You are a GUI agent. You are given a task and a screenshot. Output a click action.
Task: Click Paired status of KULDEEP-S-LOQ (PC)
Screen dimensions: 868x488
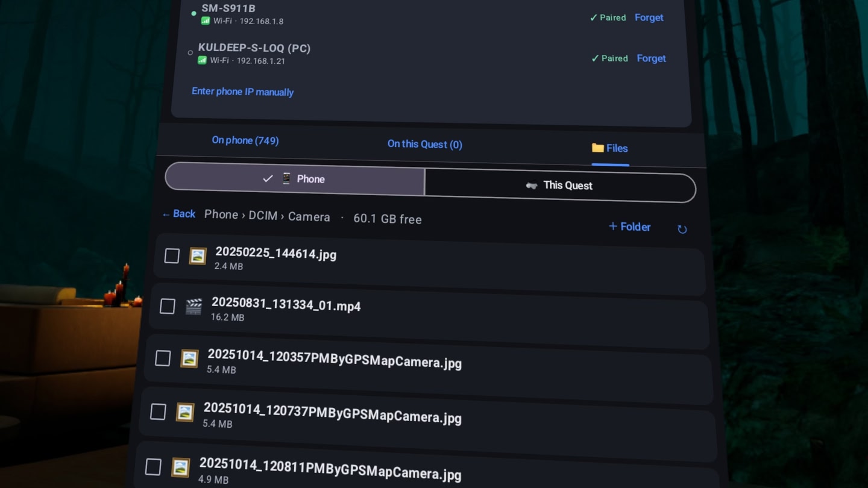(x=609, y=58)
